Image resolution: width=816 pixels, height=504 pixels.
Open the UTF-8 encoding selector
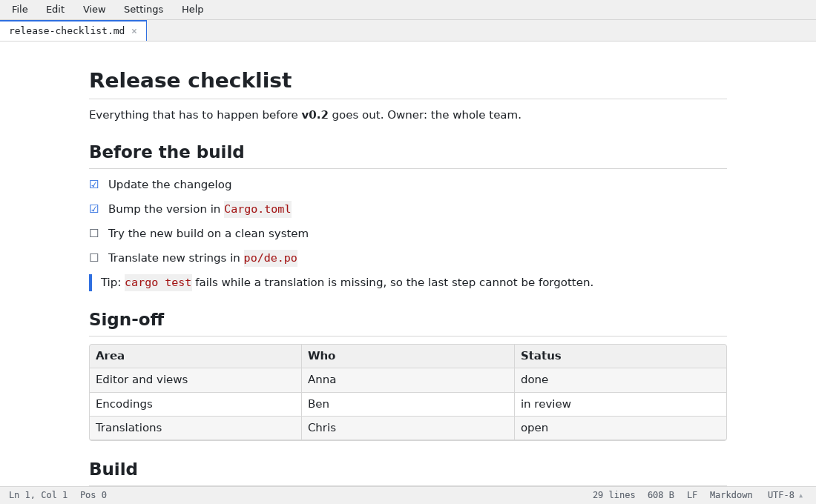point(785,495)
